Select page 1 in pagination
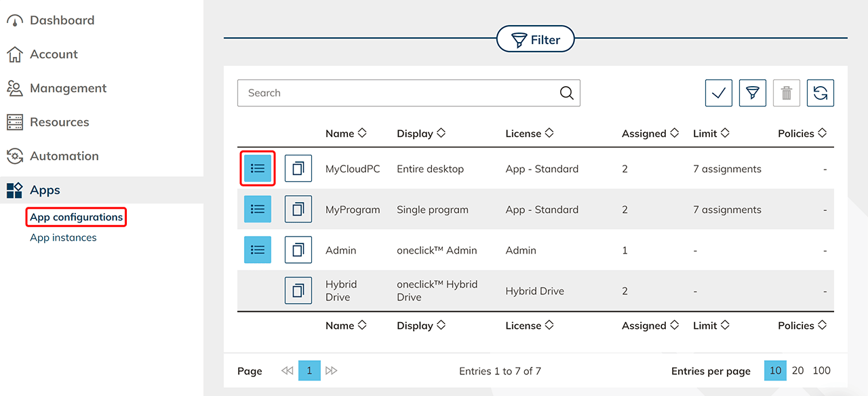The width and height of the screenshot is (868, 396). click(x=309, y=371)
